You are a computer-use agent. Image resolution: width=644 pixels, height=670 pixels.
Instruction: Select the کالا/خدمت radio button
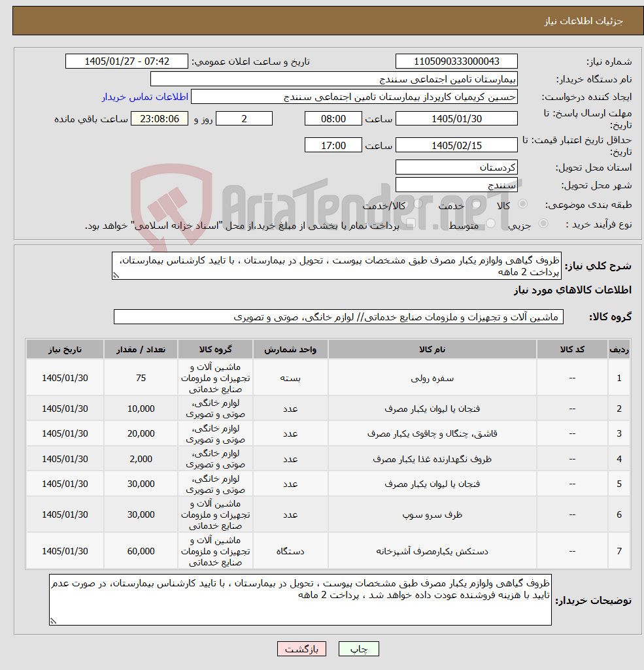pos(418,204)
